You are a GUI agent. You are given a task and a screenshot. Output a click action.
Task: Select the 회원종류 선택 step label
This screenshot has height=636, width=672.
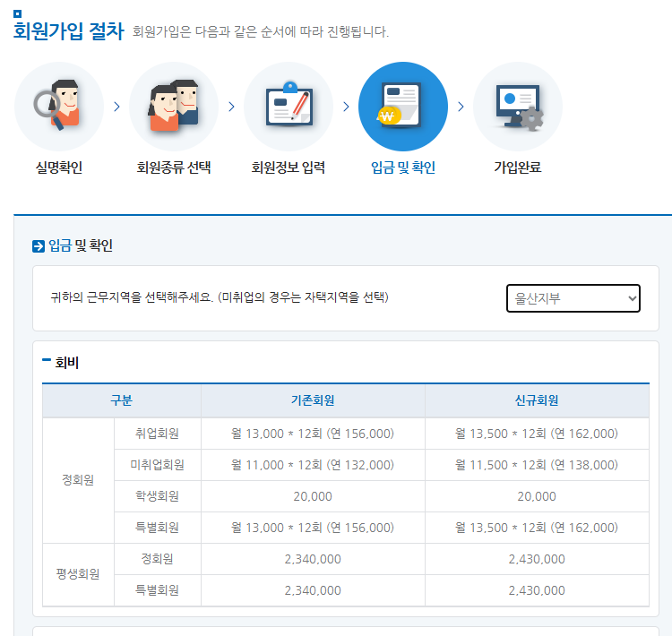[174, 168]
